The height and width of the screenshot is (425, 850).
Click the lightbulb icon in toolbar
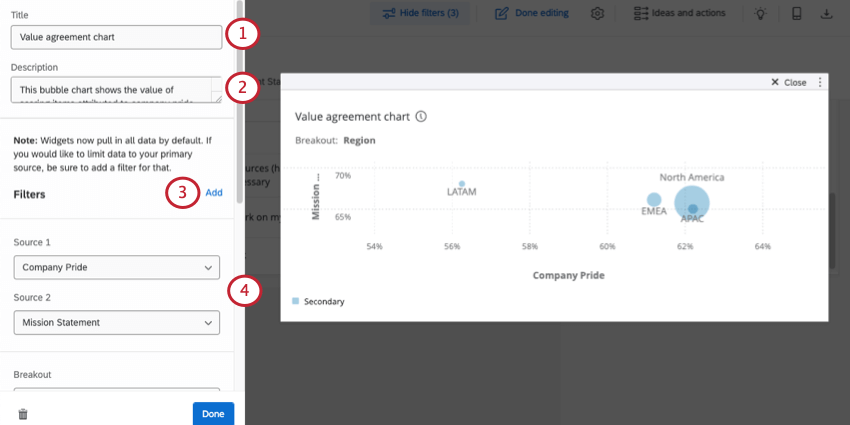[x=761, y=14]
